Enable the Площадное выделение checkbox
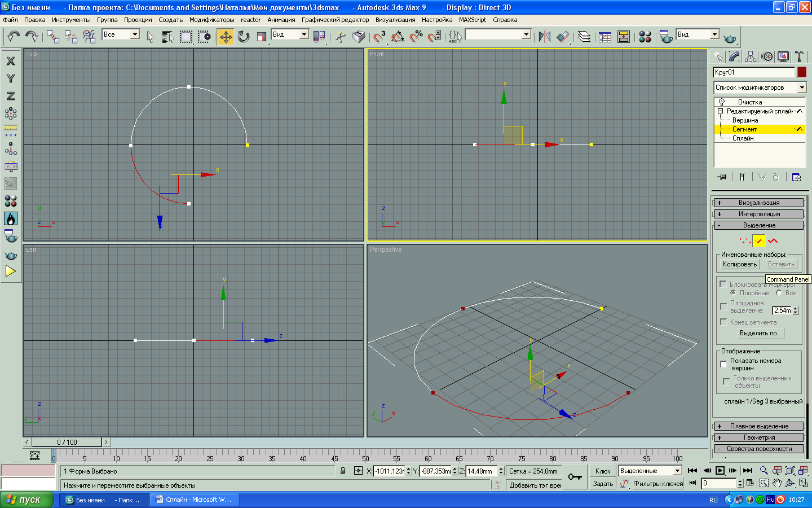This screenshot has height=508, width=812. [723, 306]
